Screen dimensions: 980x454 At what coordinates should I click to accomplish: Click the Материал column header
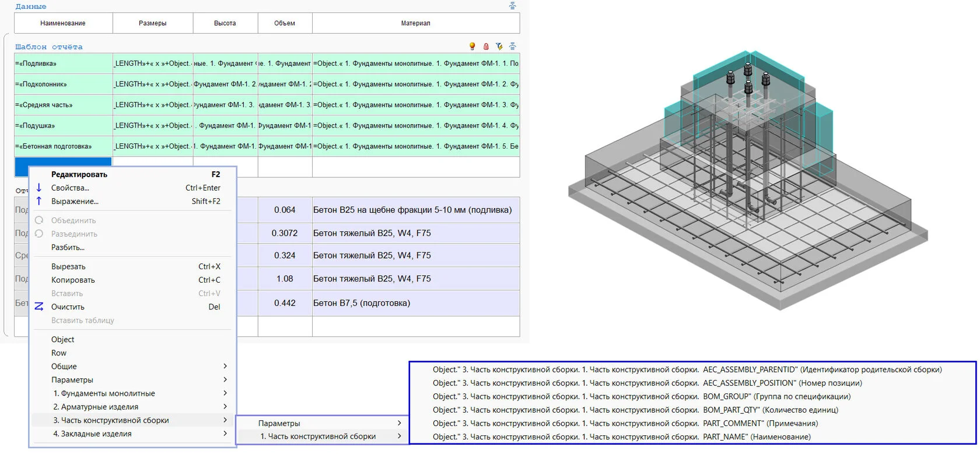[x=416, y=23]
